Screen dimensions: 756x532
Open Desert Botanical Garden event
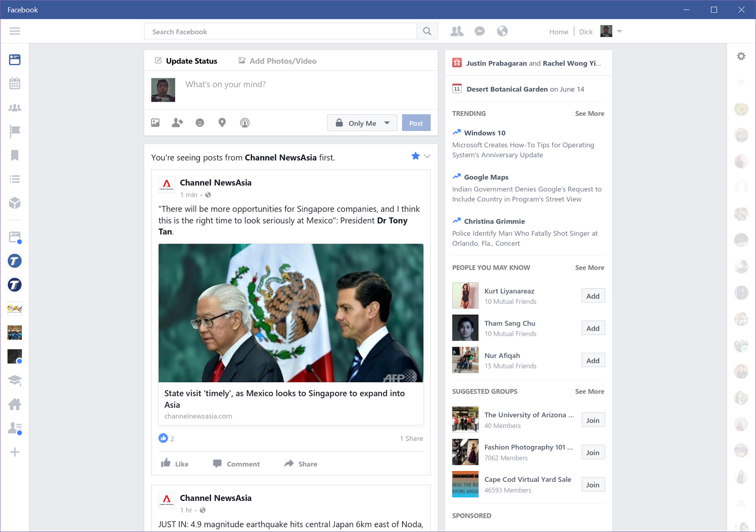coord(507,89)
